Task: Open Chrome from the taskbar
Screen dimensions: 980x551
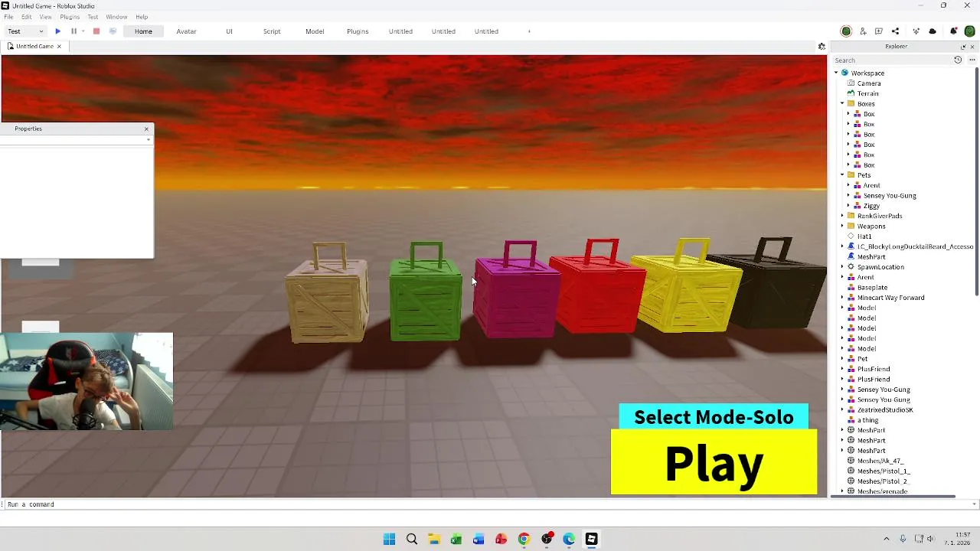Action: coord(524,540)
